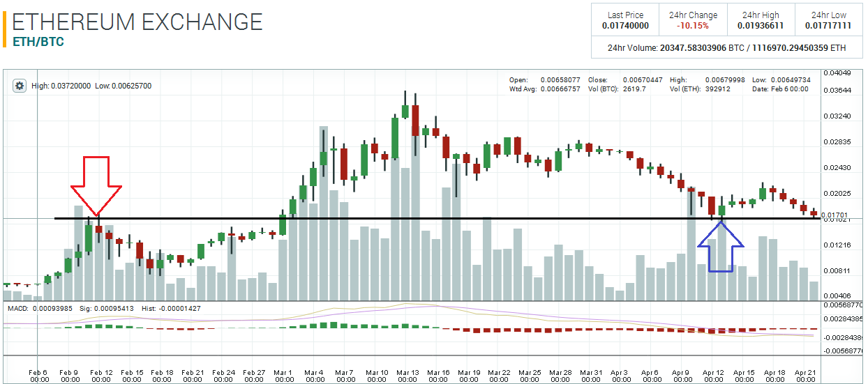Image resolution: width=868 pixels, height=384 pixels.
Task: Open chart settings gear icon
Action: (20, 86)
